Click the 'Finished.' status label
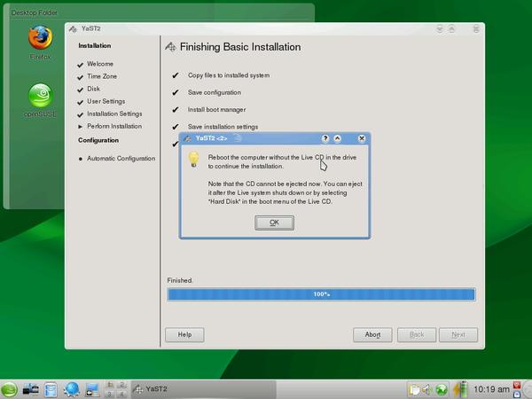532x399 pixels. tap(179, 280)
